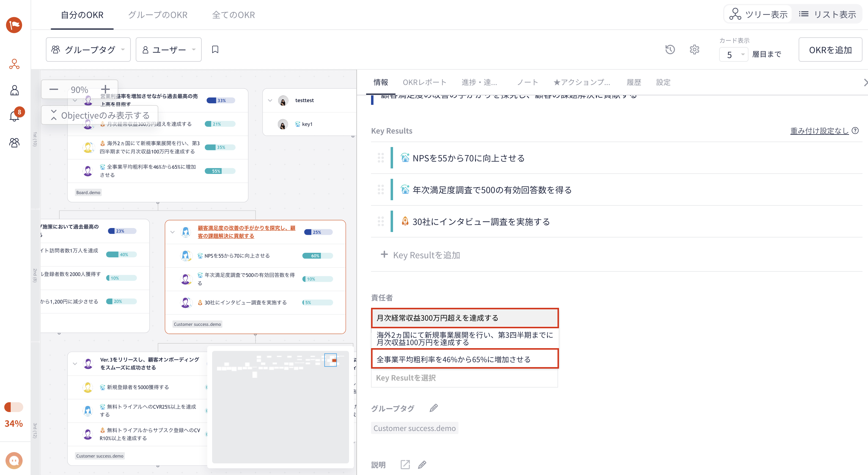Select the 自分のOKR tab
This screenshot has width=868, height=475.
coord(82,15)
